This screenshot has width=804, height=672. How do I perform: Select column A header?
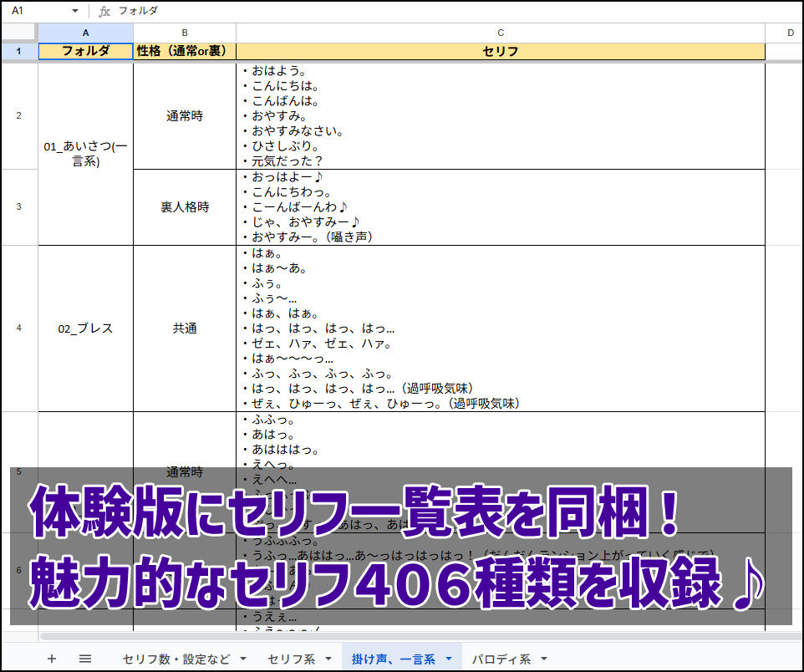coord(85,33)
